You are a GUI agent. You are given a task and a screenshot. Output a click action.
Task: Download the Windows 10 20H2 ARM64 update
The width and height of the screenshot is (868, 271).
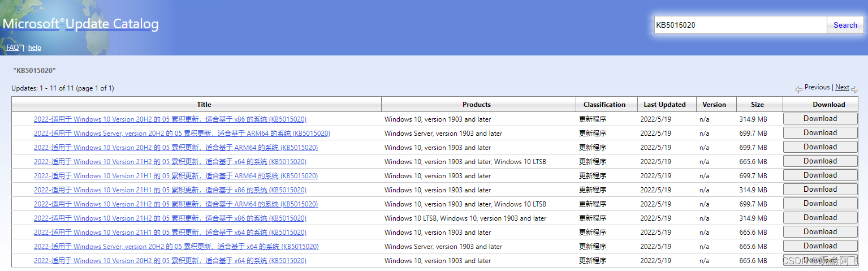820,147
